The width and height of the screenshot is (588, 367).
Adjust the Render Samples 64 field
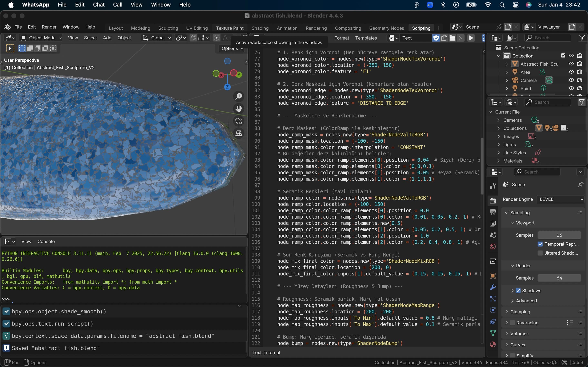559,278
